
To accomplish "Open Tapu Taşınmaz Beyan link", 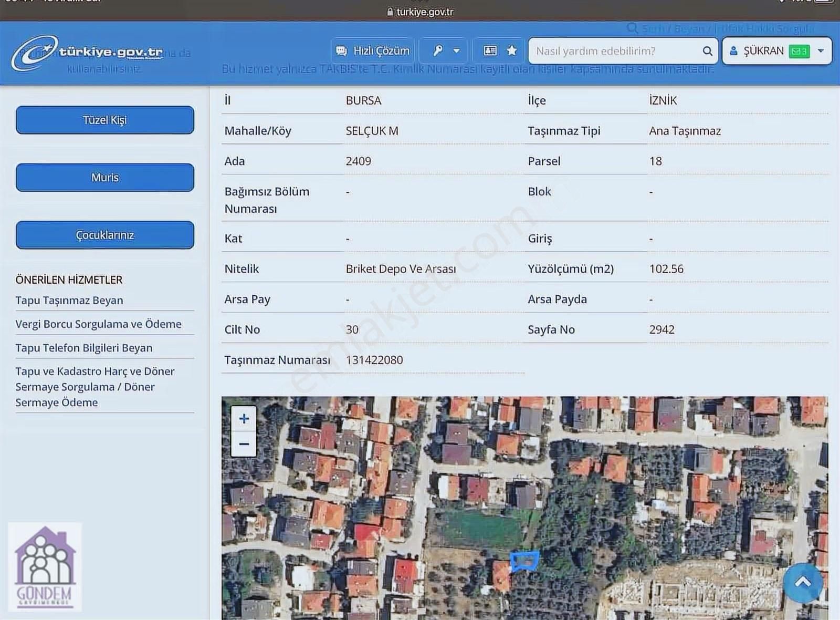I will point(69,301).
